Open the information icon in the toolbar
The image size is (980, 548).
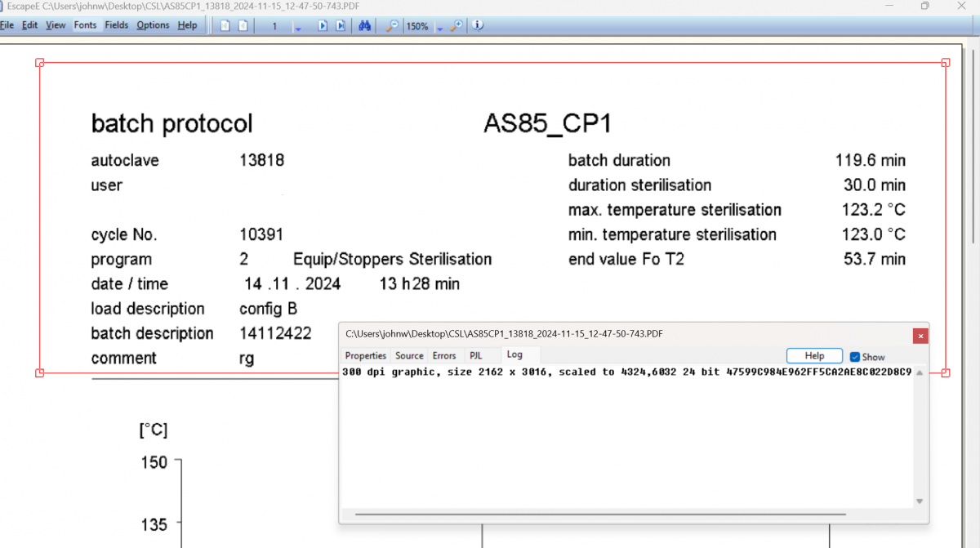pyautogui.click(x=478, y=25)
